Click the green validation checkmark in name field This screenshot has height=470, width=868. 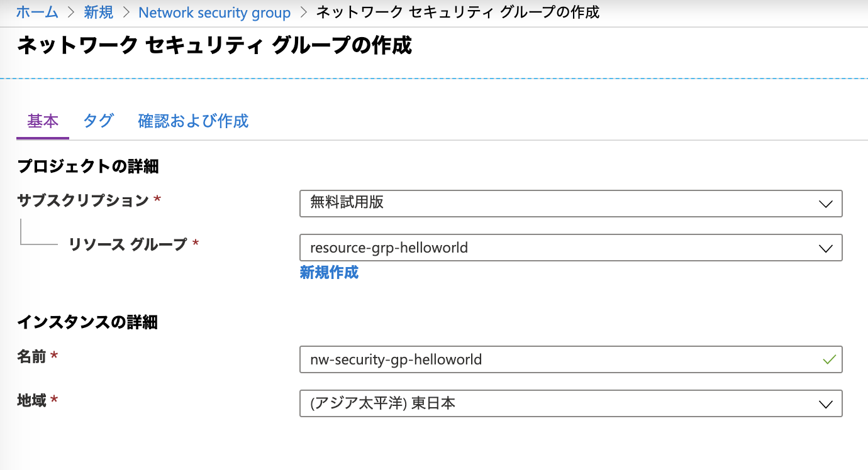(829, 359)
